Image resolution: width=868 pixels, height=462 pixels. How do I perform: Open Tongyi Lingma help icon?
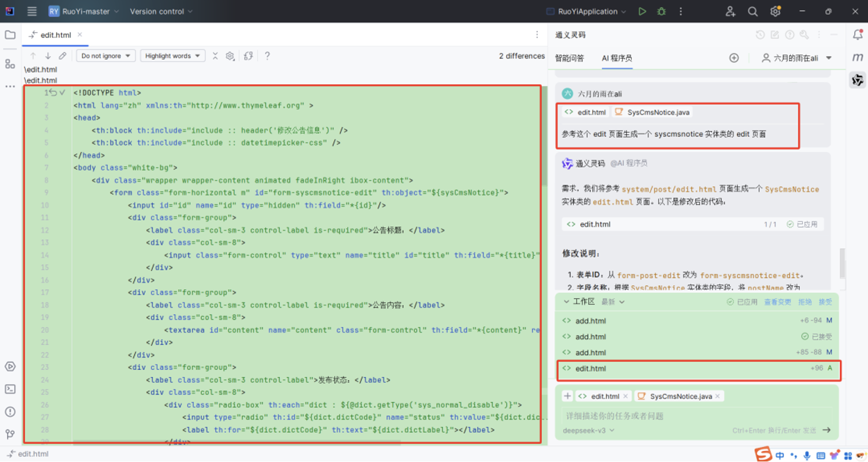coord(790,35)
